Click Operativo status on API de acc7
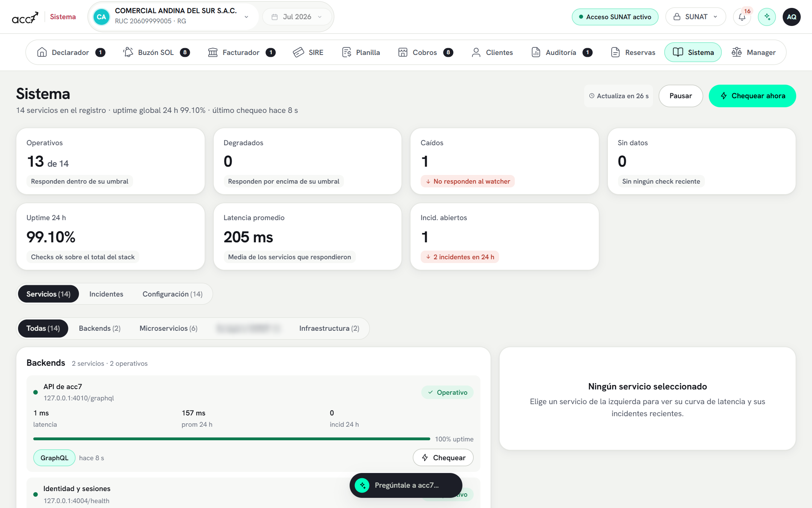 point(447,392)
